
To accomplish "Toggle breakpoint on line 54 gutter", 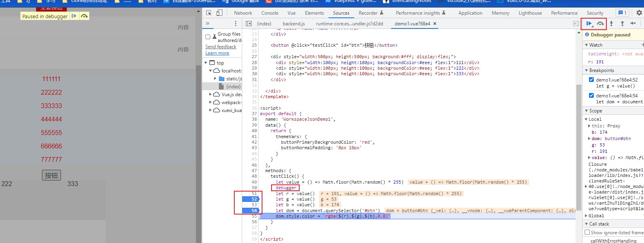I will [251, 211].
